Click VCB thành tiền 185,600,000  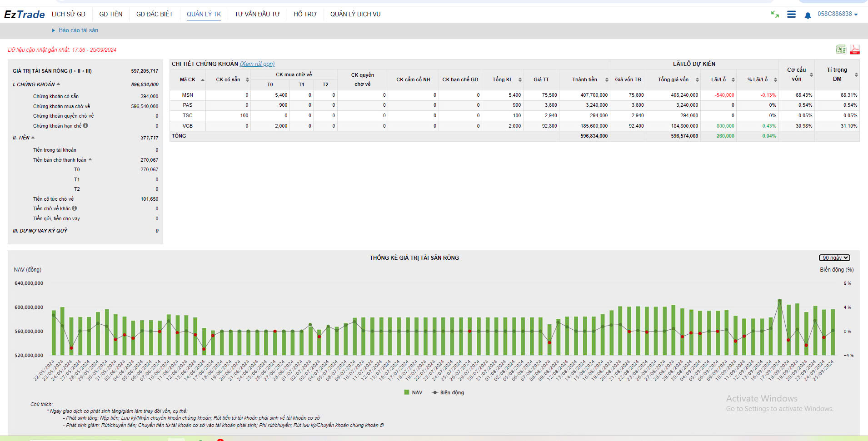click(594, 126)
